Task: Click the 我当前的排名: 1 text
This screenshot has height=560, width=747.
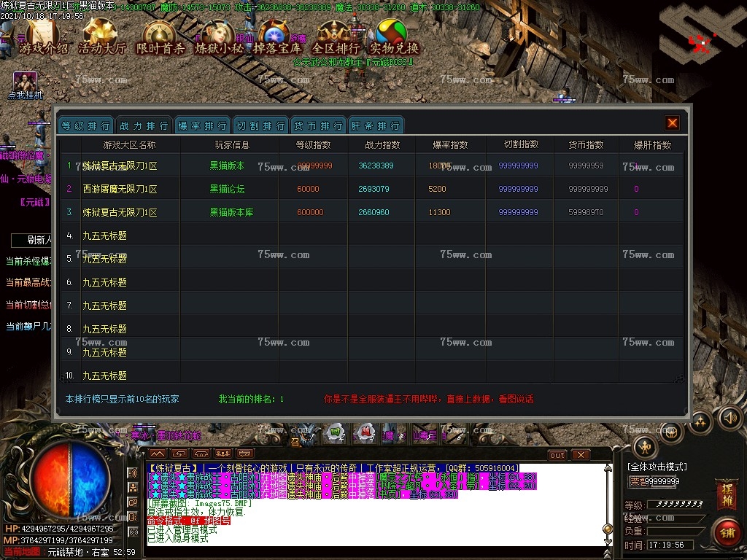Action: tap(251, 399)
